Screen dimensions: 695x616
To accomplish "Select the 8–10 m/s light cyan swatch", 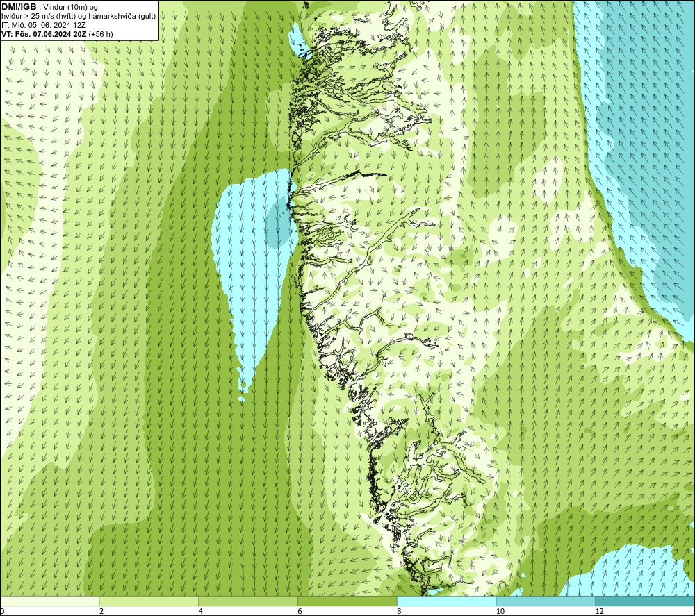I will [447, 601].
